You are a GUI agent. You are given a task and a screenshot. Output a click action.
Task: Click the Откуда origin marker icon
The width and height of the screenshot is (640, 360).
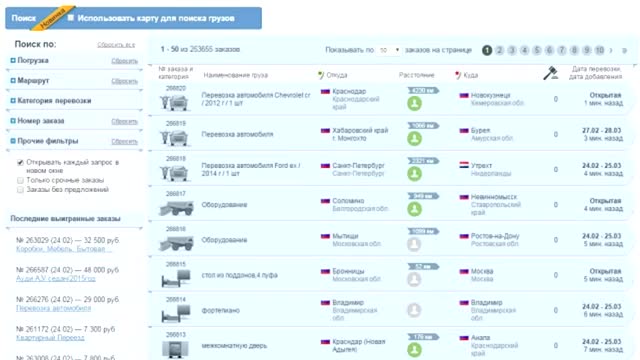pyautogui.click(x=321, y=75)
